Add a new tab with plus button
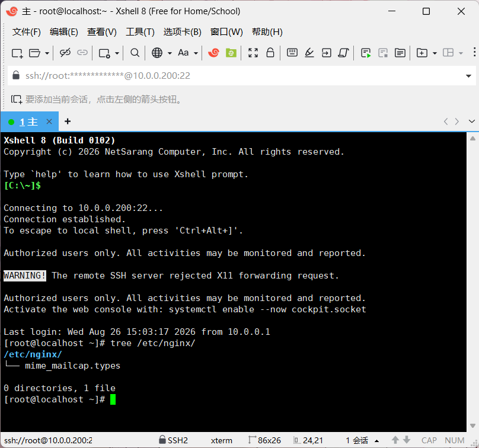 click(68, 121)
